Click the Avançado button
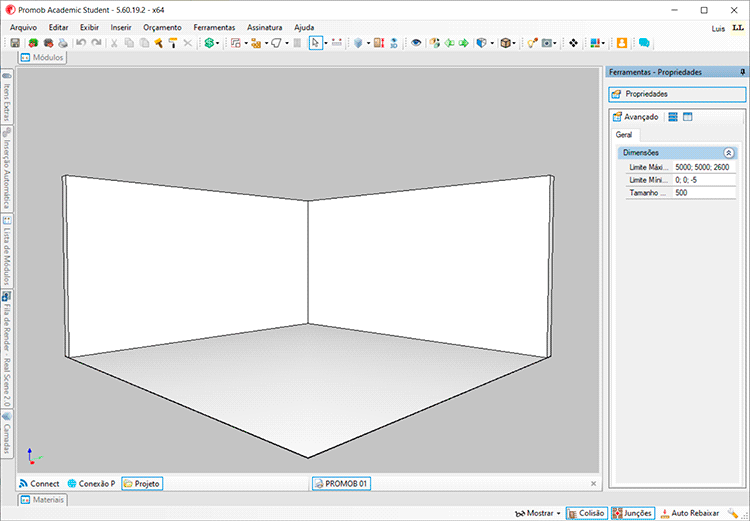The height and width of the screenshot is (521, 750). pyautogui.click(x=635, y=117)
